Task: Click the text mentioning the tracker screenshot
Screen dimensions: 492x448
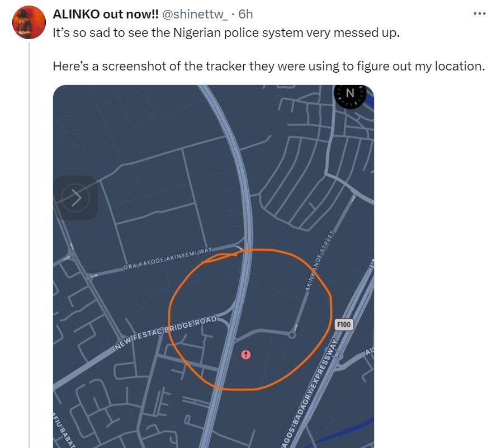Action: tap(267, 65)
